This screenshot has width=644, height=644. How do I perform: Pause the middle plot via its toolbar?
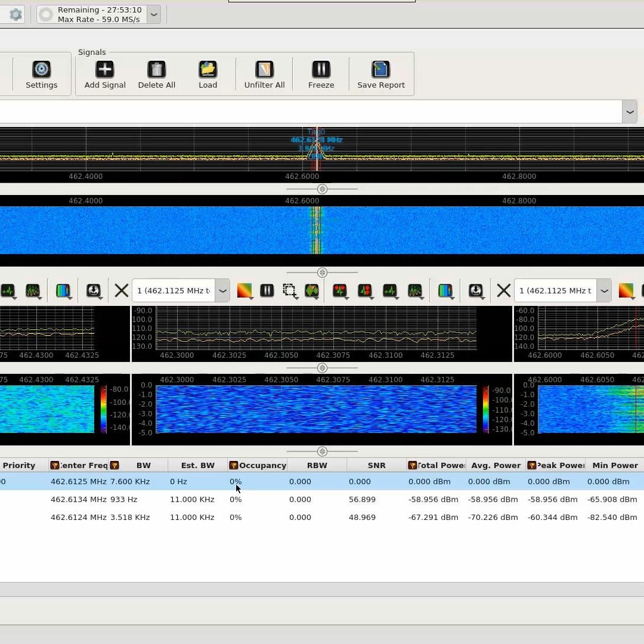[267, 290]
